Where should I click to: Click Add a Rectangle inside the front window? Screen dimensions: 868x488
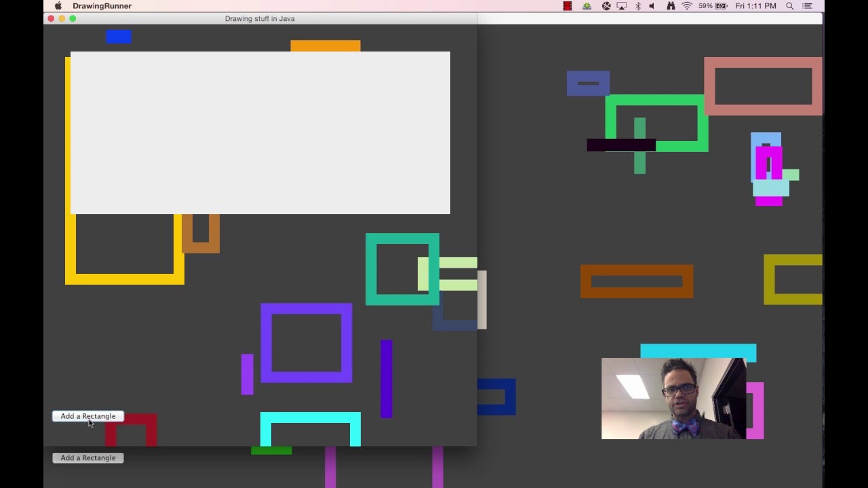[88, 416]
